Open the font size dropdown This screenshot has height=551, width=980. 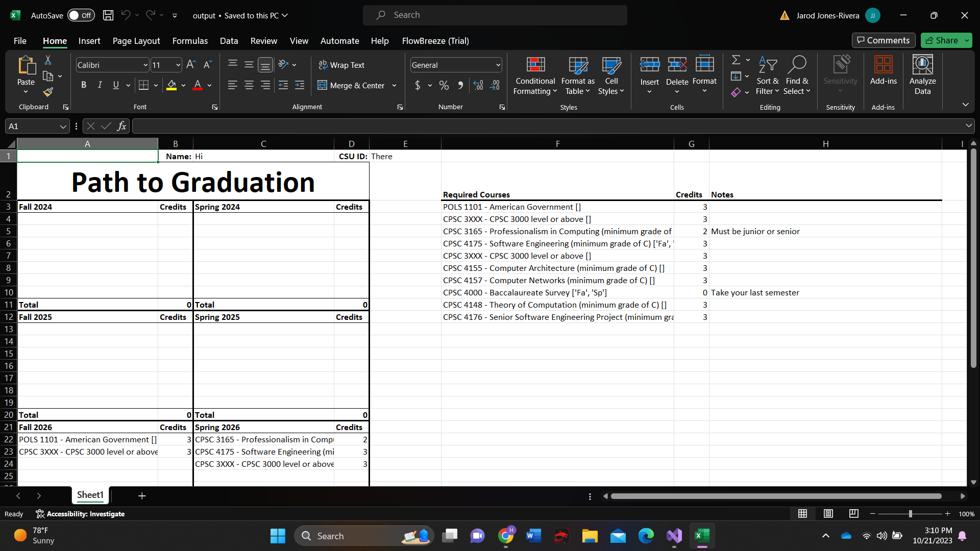coord(178,65)
